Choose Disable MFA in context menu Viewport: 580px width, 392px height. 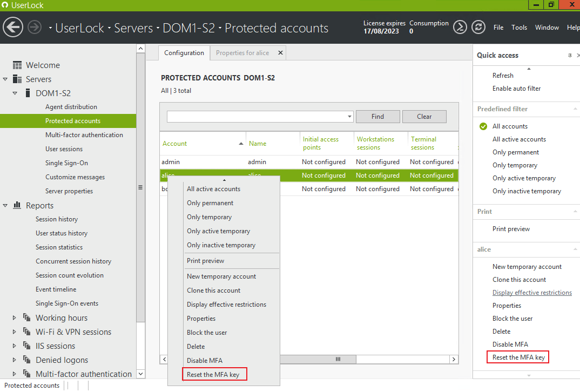pos(205,361)
